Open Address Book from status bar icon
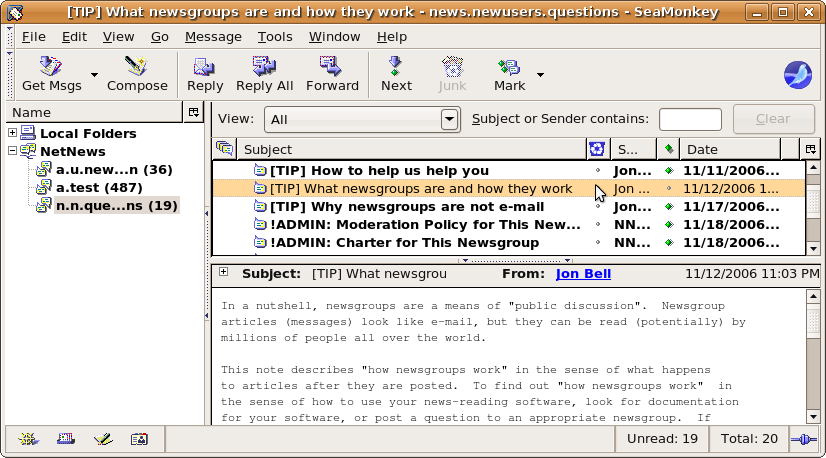The image size is (826, 458). click(x=139, y=439)
